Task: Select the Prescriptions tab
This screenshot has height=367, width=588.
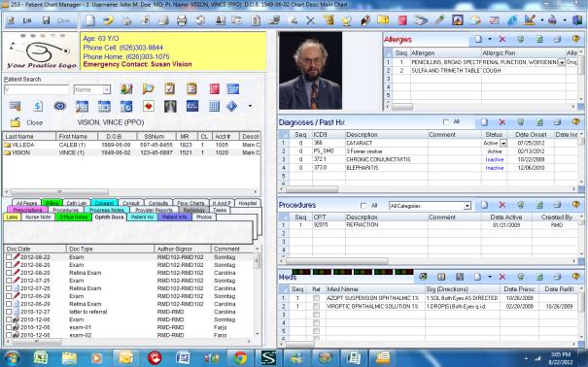Action: coord(27,210)
